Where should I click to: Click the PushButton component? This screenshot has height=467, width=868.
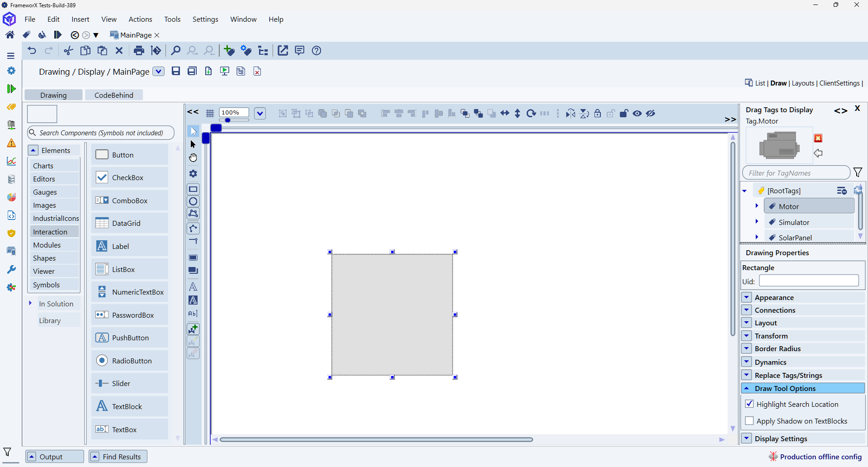click(130, 338)
